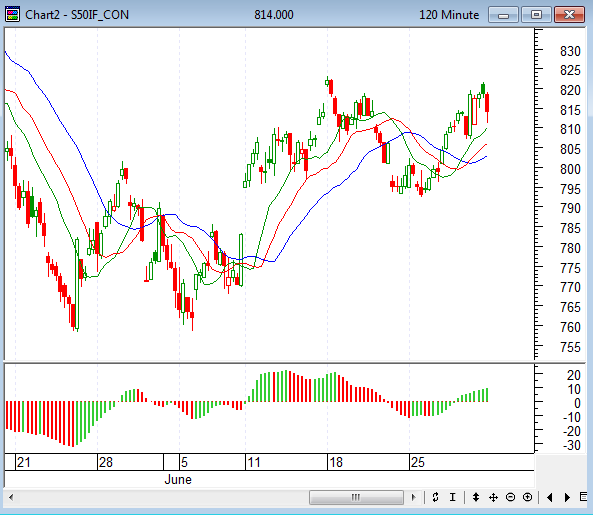Click the scrollbar left arrow
Screen dimensions: 593x515
pyautogui.click(x=11, y=497)
